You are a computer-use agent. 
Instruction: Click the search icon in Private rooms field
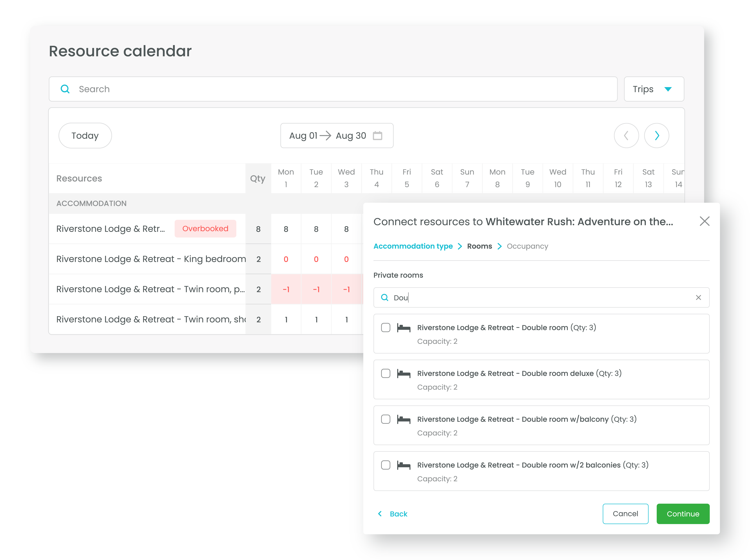(x=384, y=297)
